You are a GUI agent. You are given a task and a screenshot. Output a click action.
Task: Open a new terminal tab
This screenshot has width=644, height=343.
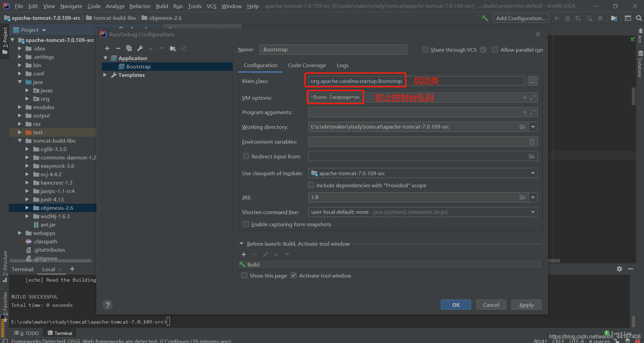72,269
